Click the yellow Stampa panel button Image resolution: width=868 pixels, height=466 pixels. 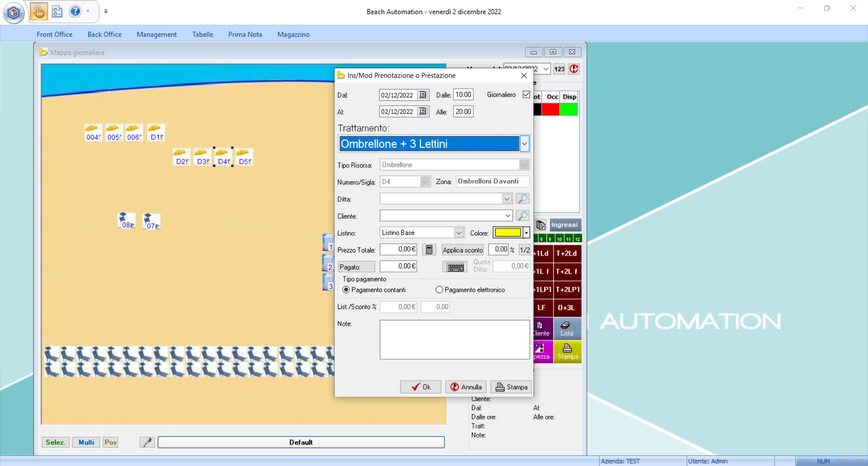(x=567, y=352)
